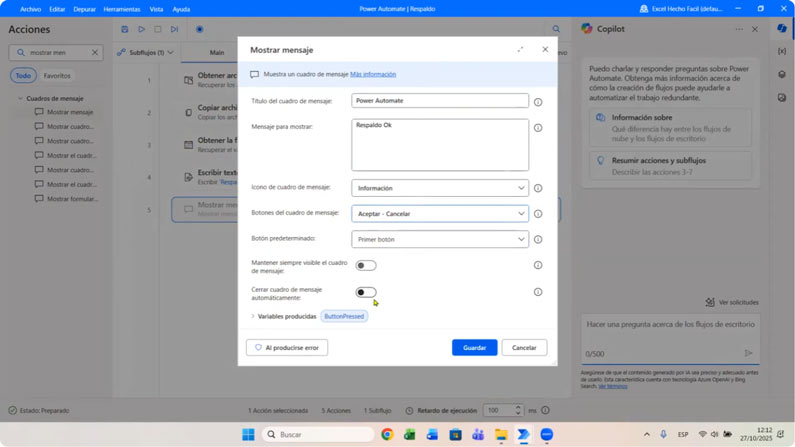Clear the actions search box text
Viewport: 795px width, 447px height.
pyautogui.click(x=95, y=52)
